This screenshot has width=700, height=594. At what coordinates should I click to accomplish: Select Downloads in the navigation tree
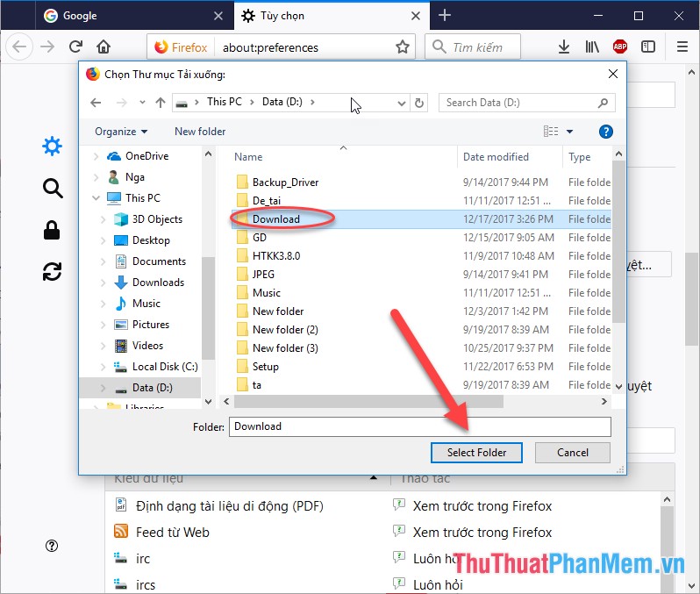pyautogui.click(x=158, y=283)
